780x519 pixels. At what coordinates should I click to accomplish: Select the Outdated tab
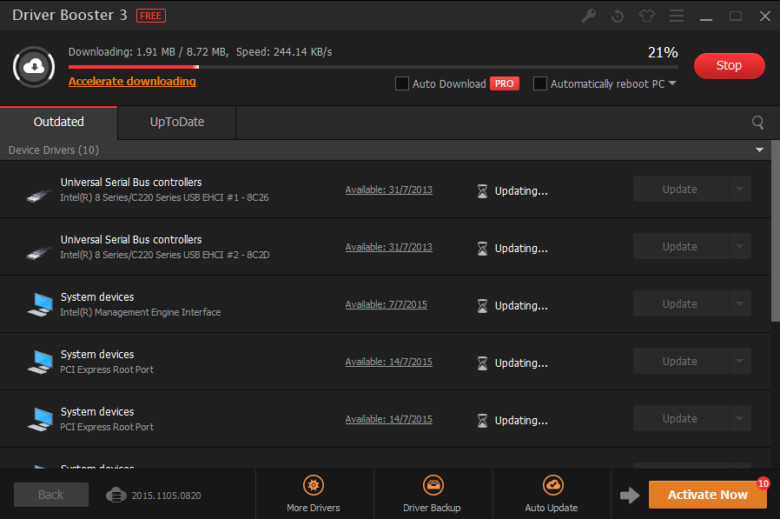coord(59,122)
